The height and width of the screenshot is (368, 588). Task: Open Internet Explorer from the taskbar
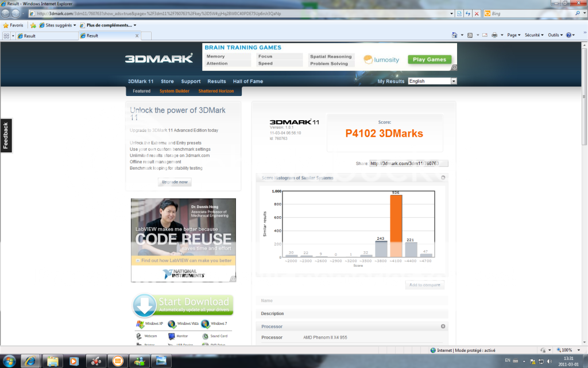pyautogui.click(x=31, y=361)
